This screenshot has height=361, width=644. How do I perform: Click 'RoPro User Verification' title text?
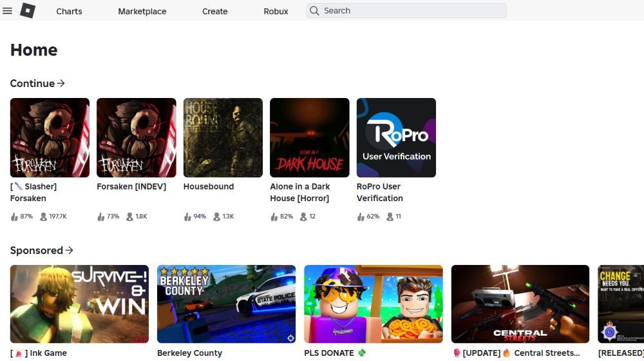[379, 192]
